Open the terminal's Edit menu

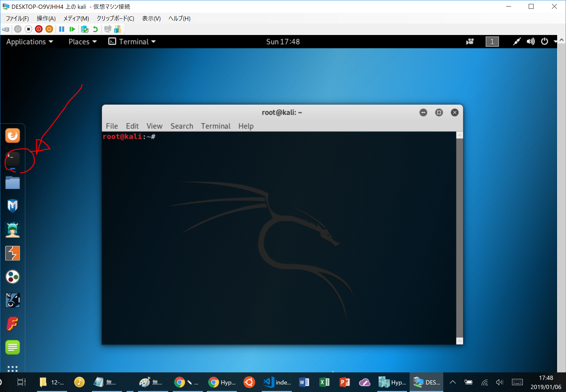click(132, 126)
